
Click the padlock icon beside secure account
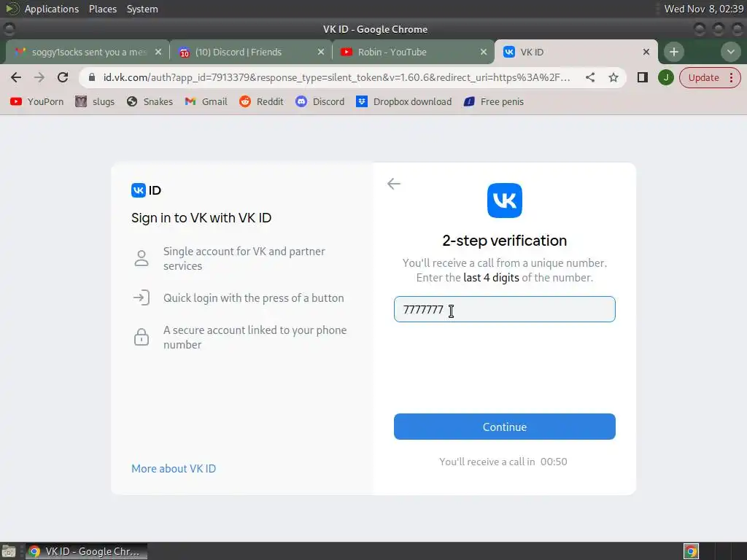pyautogui.click(x=141, y=337)
